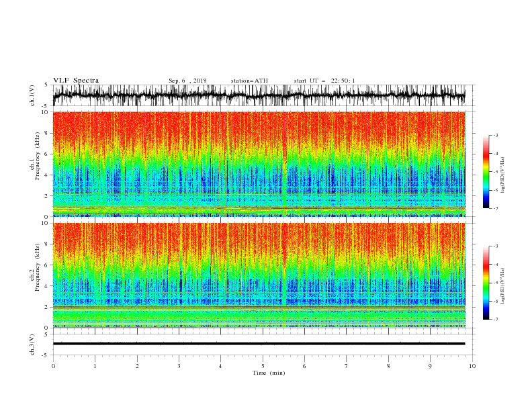Click time axis tick label "0"
This screenshot has height=411, width=532.
coord(53,366)
